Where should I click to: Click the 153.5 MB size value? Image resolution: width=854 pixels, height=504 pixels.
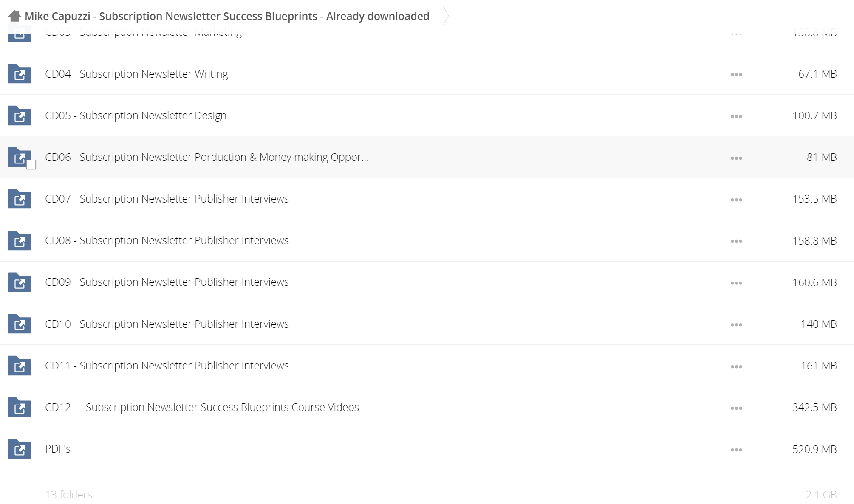(814, 199)
